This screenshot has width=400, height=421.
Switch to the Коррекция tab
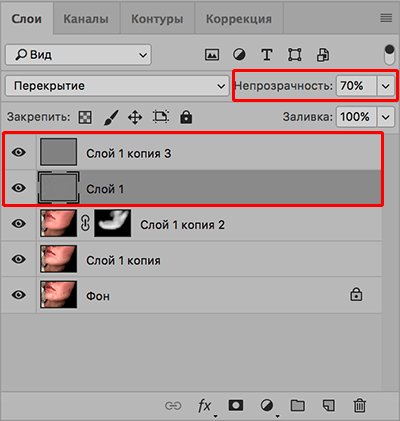[x=239, y=19]
